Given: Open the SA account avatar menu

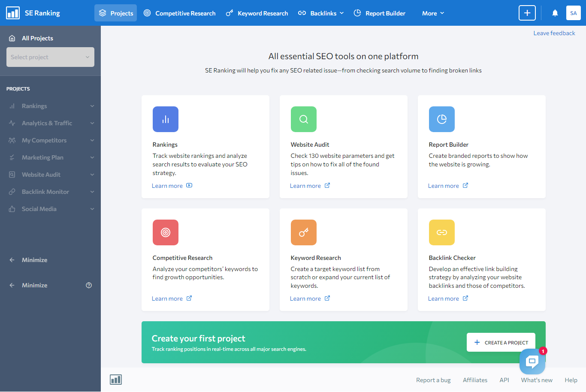Looking at the screenshot, I should [574, 13].
